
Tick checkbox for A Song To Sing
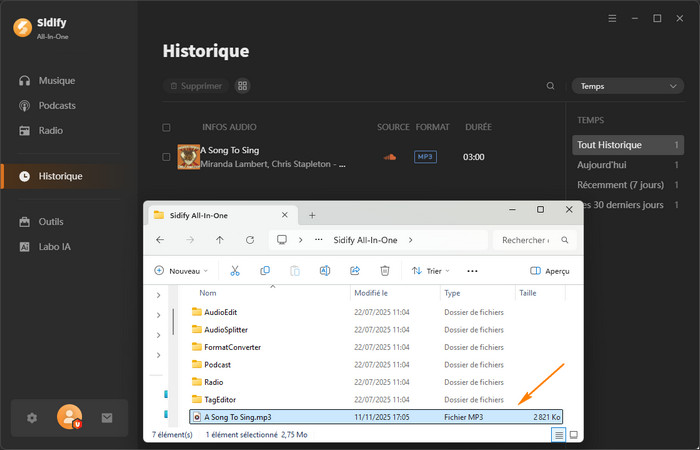coord(166,157)
